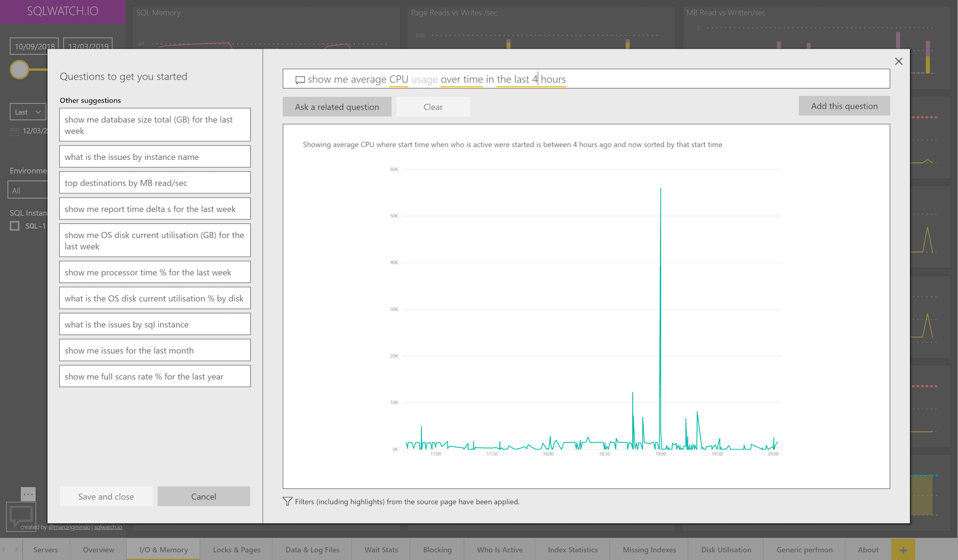The width and height of the screenshot is (958, 560).
Task: Go to the Missing Indexes tab
Action: pos(649,550)
